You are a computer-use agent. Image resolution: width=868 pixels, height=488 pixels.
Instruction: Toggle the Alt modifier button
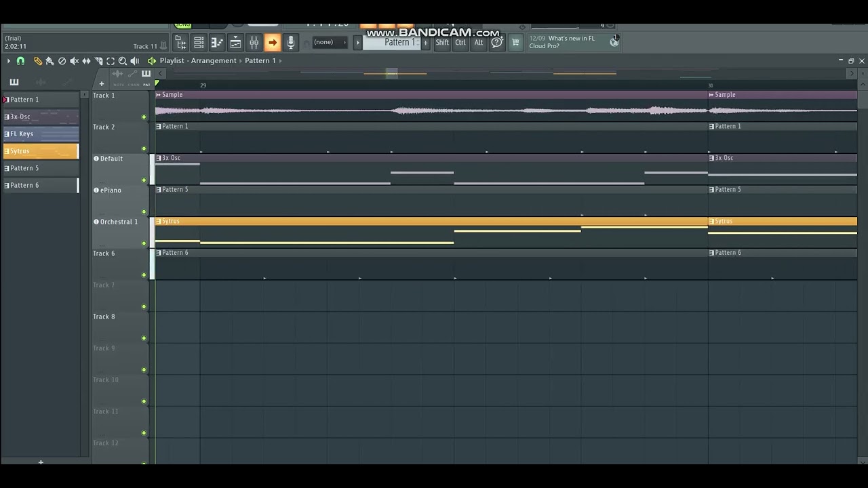pos(479,43)
